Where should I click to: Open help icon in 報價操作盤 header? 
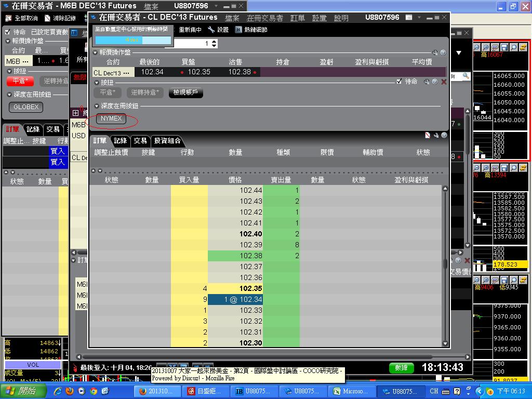coord(443,52)
